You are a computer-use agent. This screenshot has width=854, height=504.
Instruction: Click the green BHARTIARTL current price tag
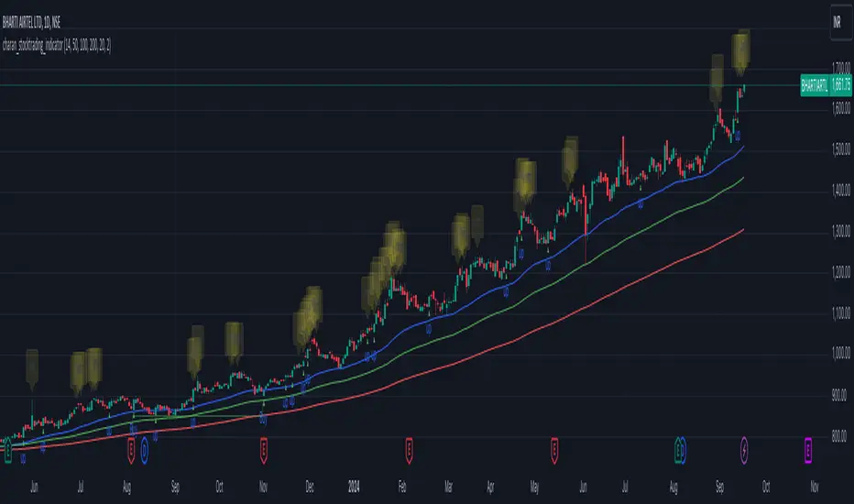pos(826,85)
